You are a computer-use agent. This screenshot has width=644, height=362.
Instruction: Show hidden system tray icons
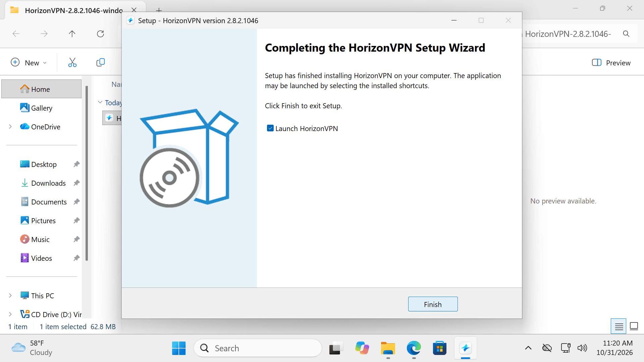click(528, 348)
